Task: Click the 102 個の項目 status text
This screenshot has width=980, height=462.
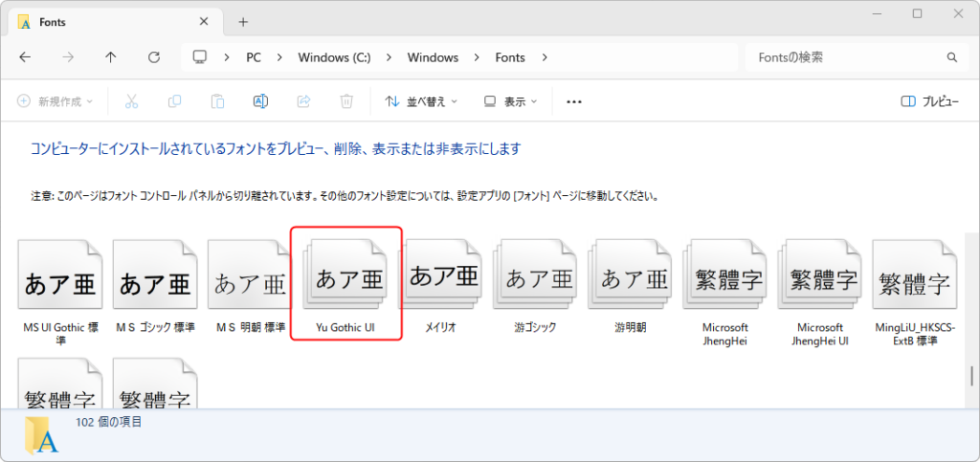Action: pyautogui.click(x=109, y=422)
